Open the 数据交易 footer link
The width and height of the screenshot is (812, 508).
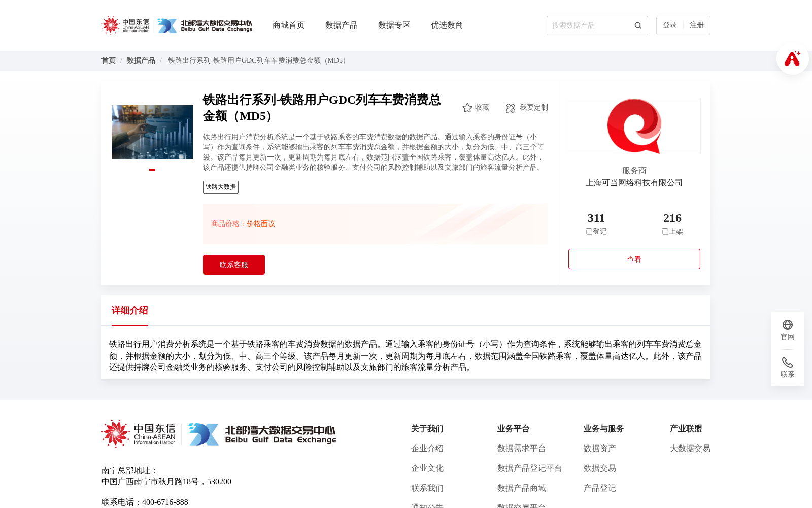click(x=600, y=468)
